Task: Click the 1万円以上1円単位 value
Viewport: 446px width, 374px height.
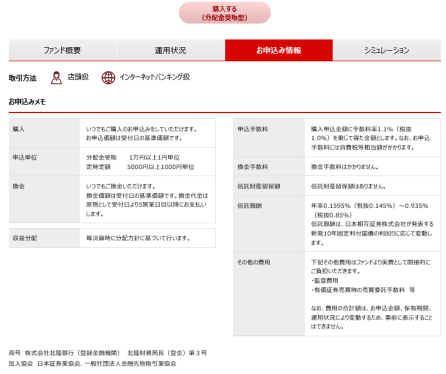Action: pos(154,157)
